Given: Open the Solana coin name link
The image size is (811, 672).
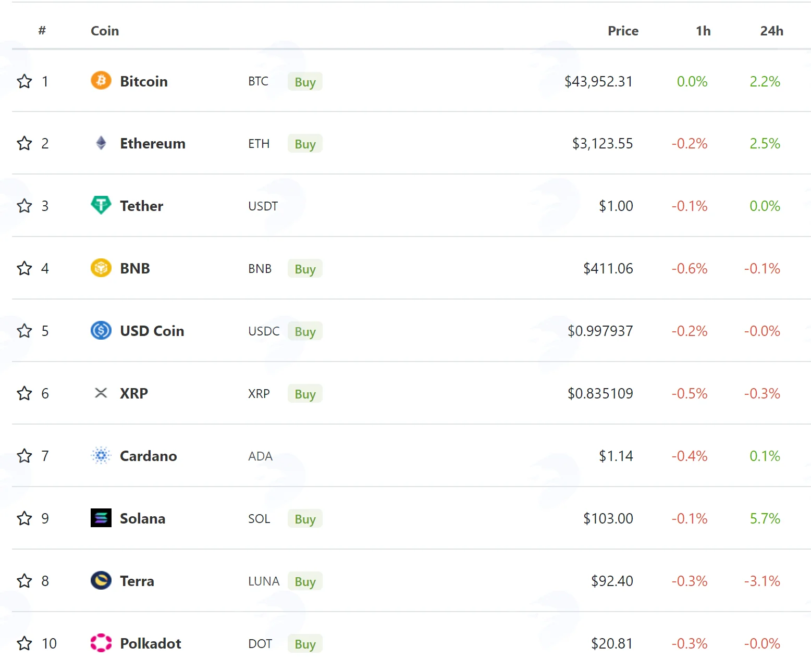Looking at the screenshot, I should 142,518.
